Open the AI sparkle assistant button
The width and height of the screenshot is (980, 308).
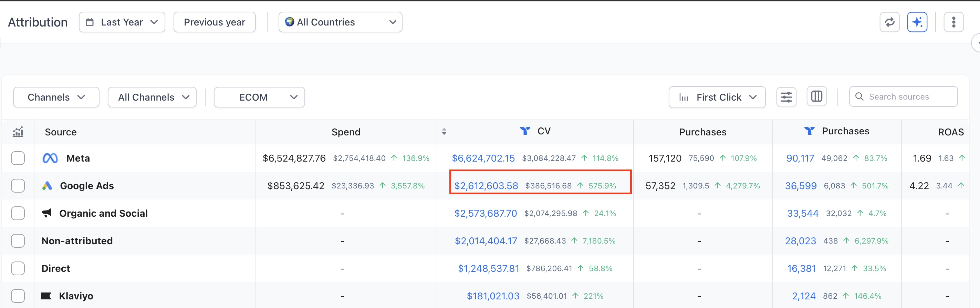tap(917, 22)
